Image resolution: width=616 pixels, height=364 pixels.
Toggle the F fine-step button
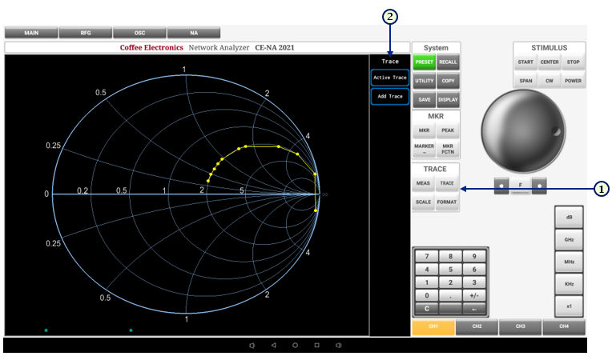521,186
